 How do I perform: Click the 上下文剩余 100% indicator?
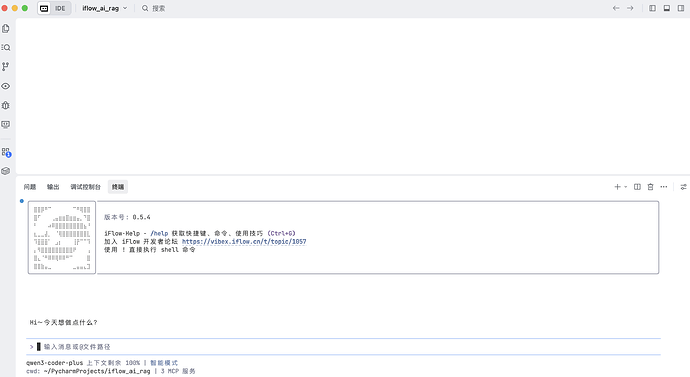(x=113, y=363)
